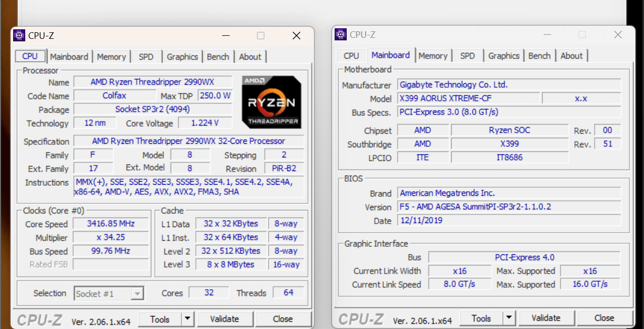Click the processor name AMD Ryzen Threadripper 2990WX field
644x329 pixels.
click(x=153, y=82)
